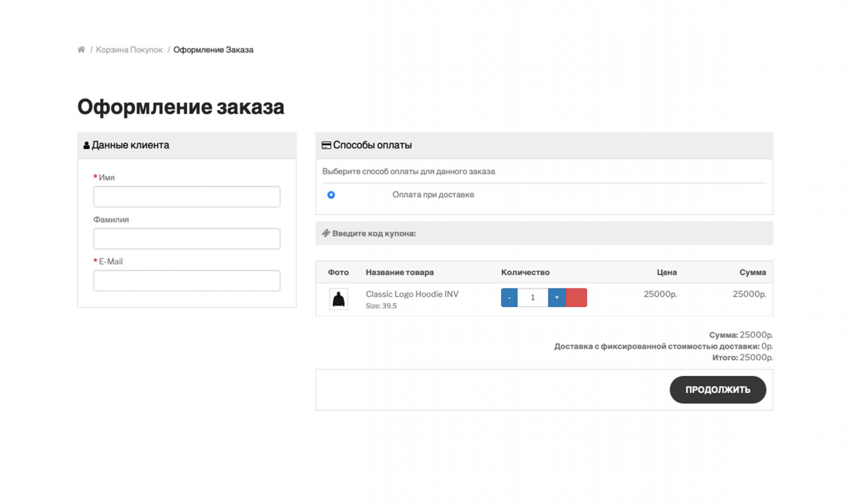Click the Оплата при доставке label

click(433, 194)
